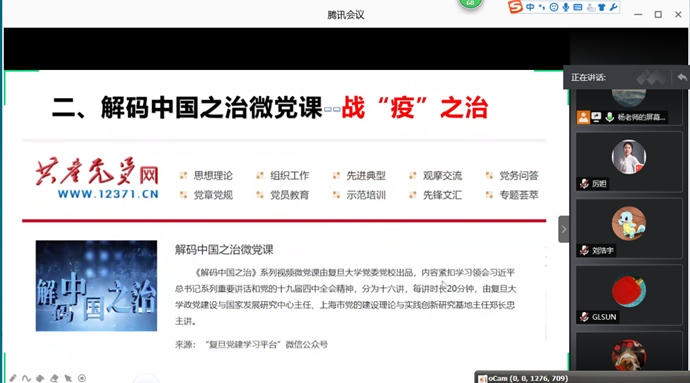Select 刘洁宇's Squirtle avatar
The image size is (690, 383).
(x=629, y=224)
